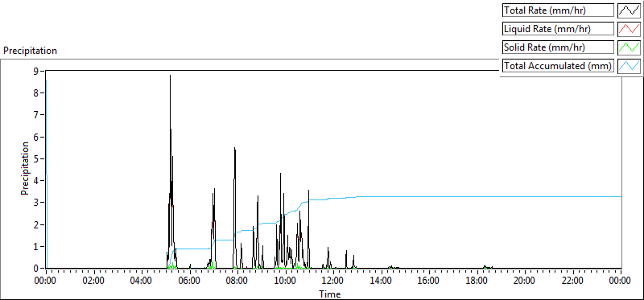This screenshot has height=300, width=644.
Task: Click the Total Accumulated blue line icon
Action: [x=629, y=66]
